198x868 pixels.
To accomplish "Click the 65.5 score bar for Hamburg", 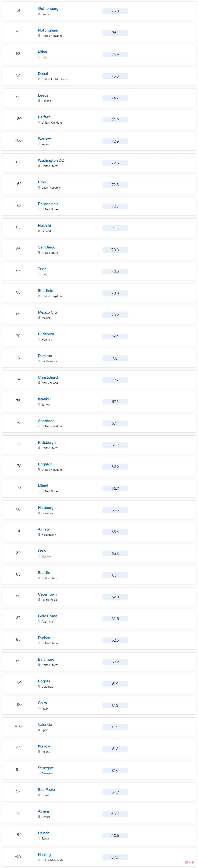I will (x=115, y=510).
